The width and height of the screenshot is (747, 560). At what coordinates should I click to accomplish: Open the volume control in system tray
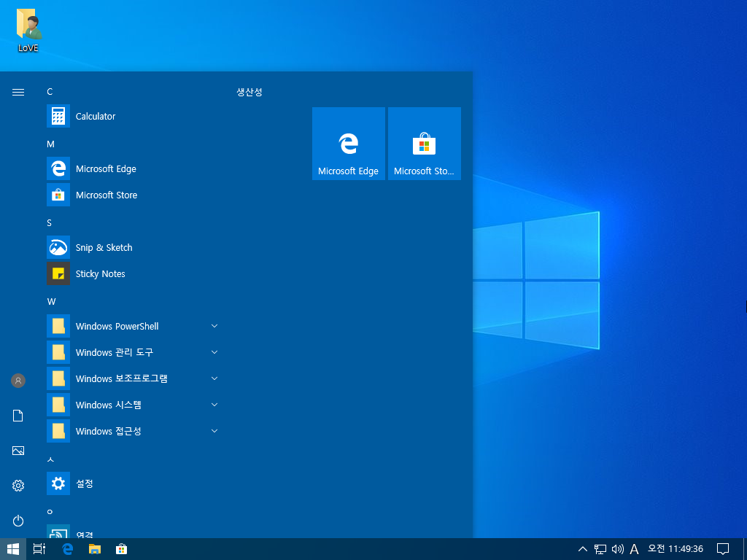(x=617, y=549)
